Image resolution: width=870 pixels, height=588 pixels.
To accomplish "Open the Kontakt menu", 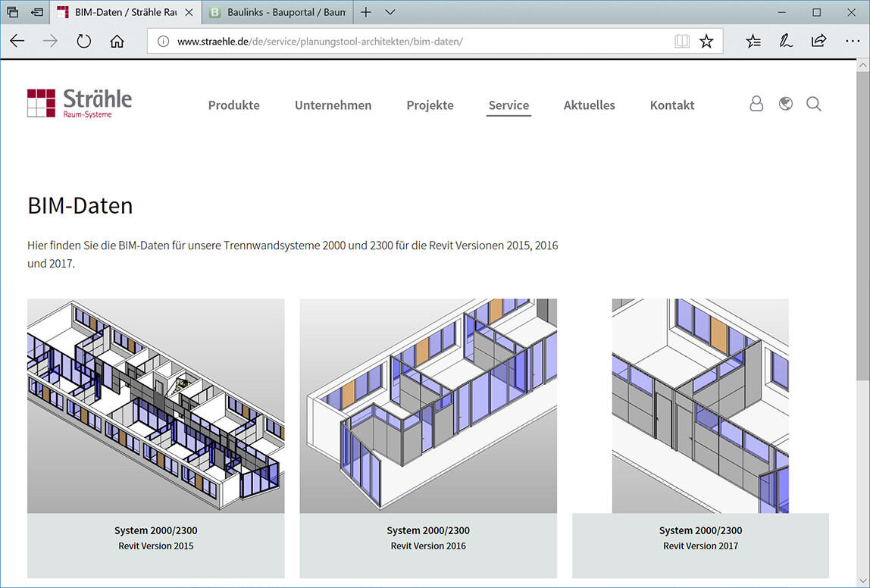I will click(x=672, y=105).
